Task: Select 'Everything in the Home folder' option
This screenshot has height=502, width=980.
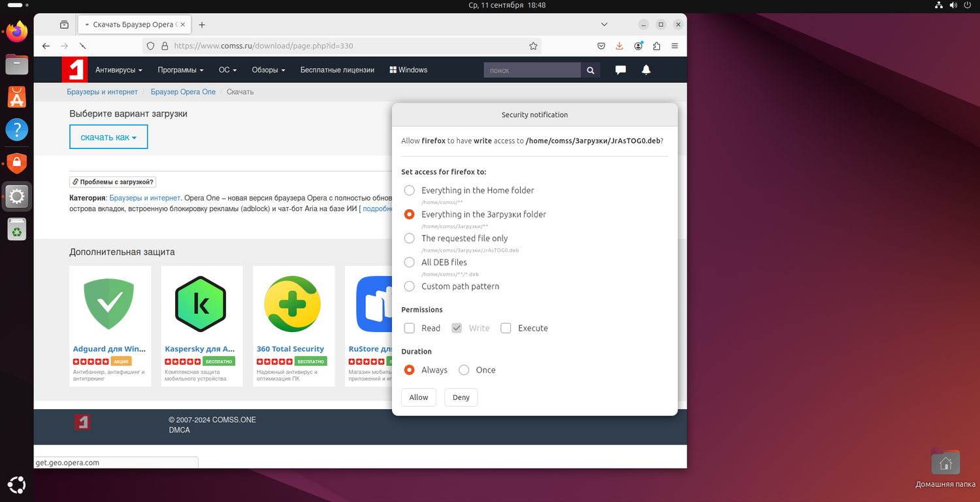Action: 409,190
